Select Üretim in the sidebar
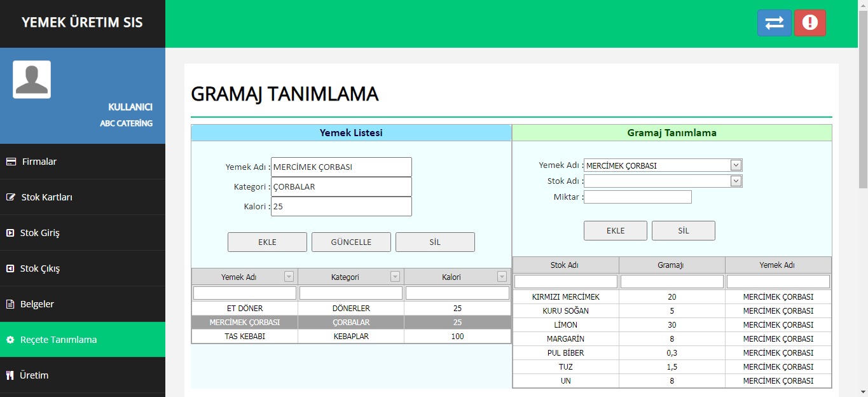The width and height of the screenshot is (868, 397). (34, 375)
